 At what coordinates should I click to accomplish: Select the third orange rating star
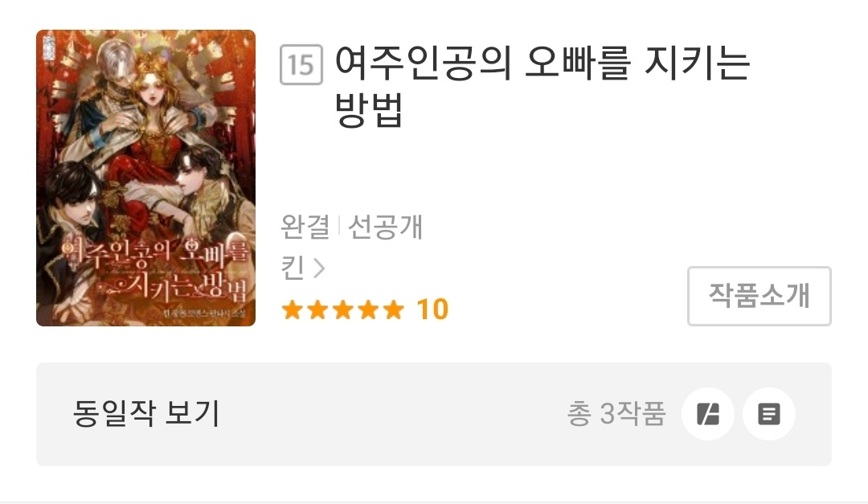[342, 309]
